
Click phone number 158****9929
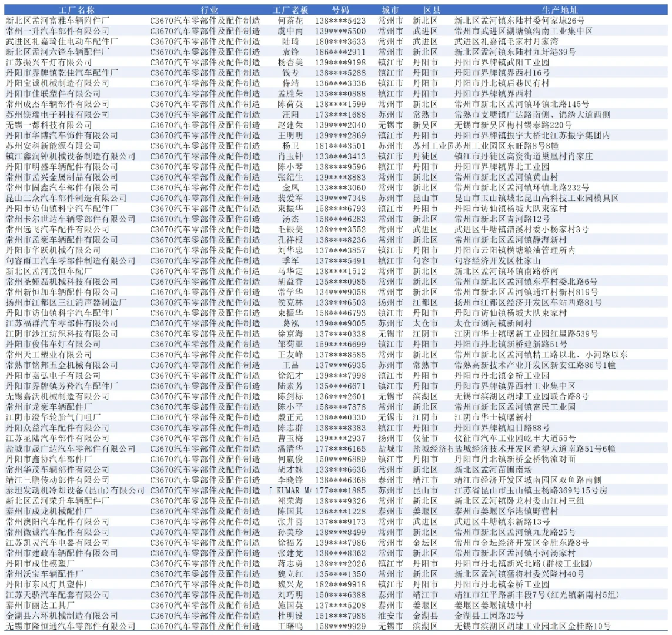[x=340, y=626]
